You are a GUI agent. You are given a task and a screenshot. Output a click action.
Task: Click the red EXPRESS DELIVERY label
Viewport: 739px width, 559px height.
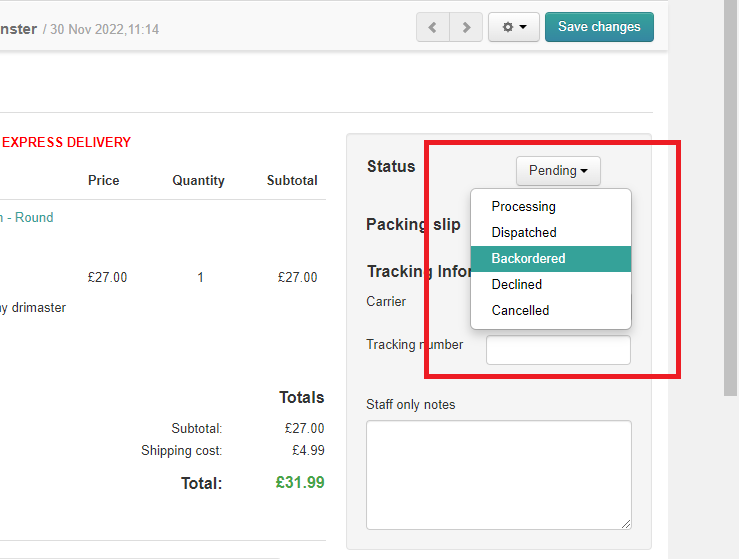[66, 143]
